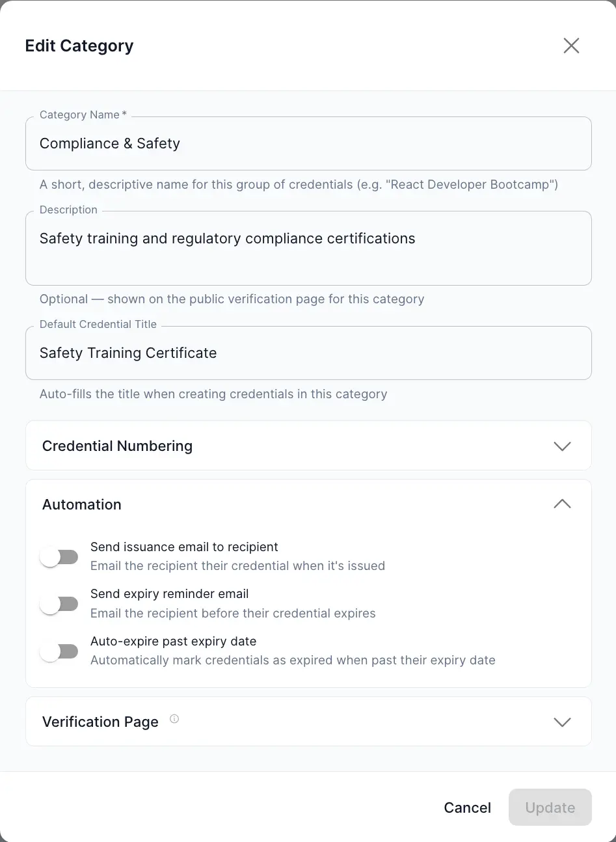
Task: Close the Edit Category dialog via the X icon
Action: coord(570,46)
